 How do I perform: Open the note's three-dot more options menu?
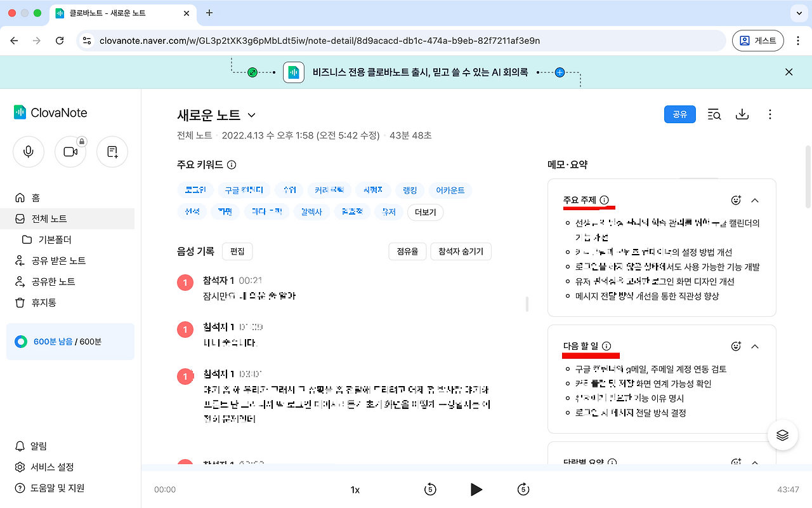[x=770, y=114]
